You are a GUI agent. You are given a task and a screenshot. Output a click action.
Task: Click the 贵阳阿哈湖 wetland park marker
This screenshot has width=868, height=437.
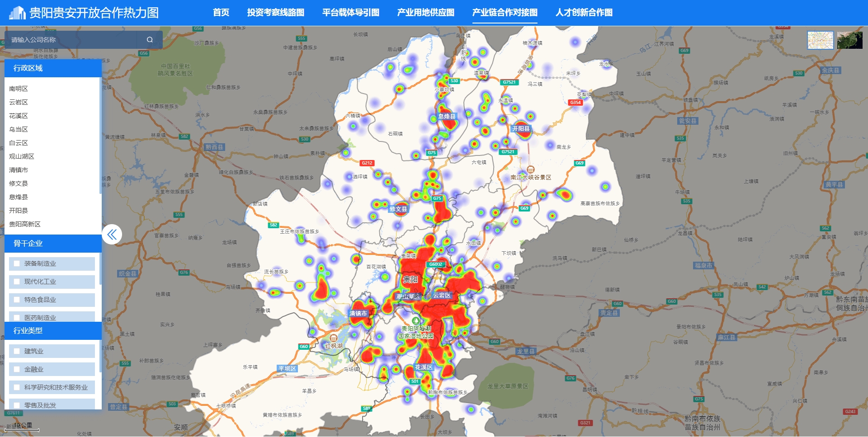coord(416,320)
